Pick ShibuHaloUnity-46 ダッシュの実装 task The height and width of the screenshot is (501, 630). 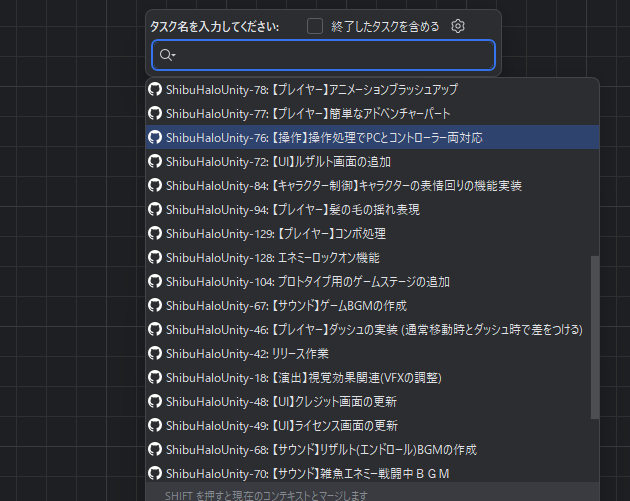(x=372, y=329)
